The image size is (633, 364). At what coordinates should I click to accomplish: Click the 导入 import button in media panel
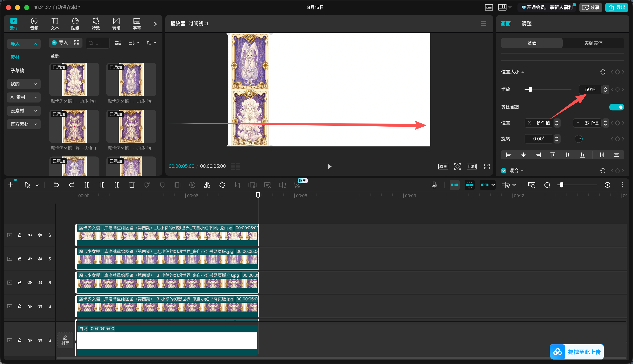(60, 43)
